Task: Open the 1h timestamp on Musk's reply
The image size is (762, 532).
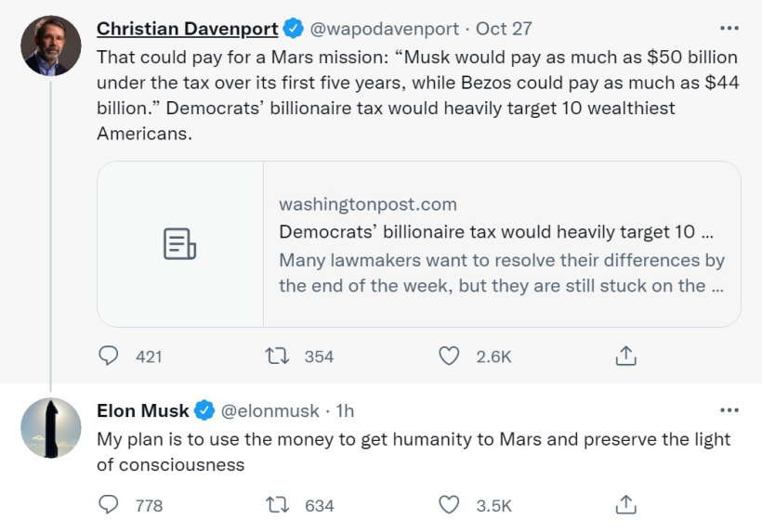Action: [x=344, y=410]
